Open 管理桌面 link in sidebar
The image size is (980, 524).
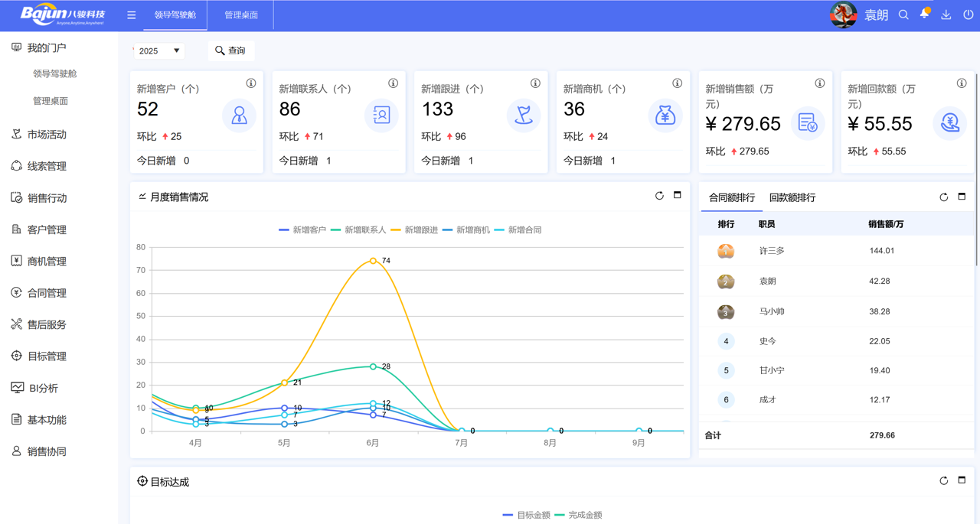51,101
